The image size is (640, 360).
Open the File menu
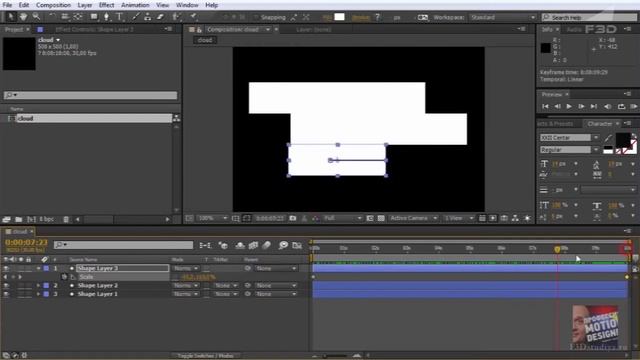coord(7,5)
